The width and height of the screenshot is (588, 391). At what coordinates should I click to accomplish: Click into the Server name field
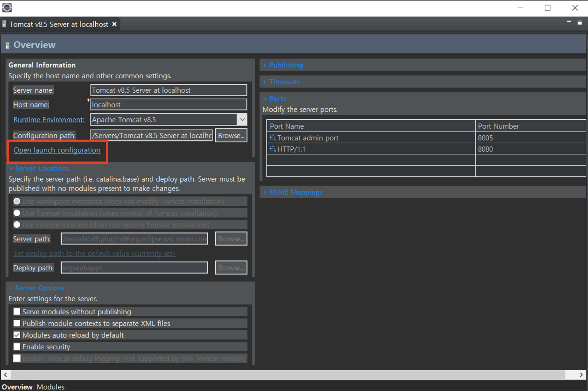(x=169, y=90)
